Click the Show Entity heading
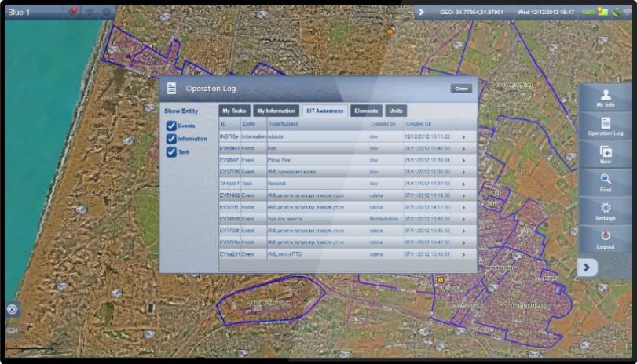 [181, 111]
